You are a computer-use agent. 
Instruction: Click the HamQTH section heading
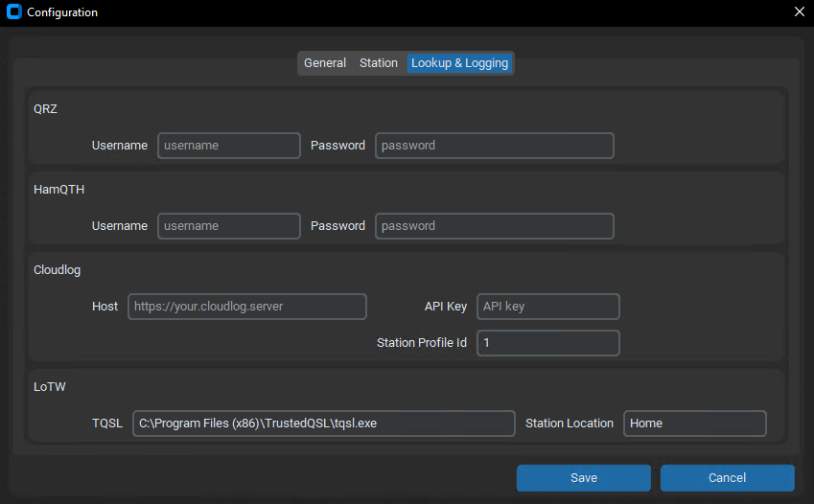58,190
